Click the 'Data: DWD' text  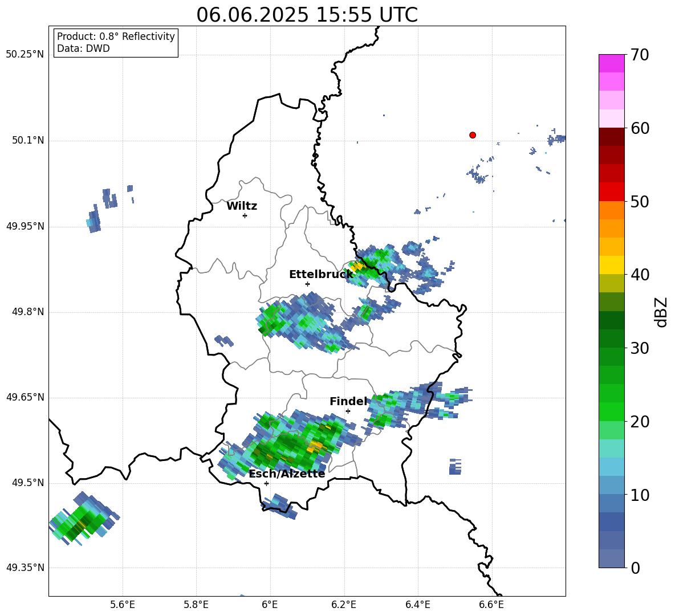tap(83, 48)
